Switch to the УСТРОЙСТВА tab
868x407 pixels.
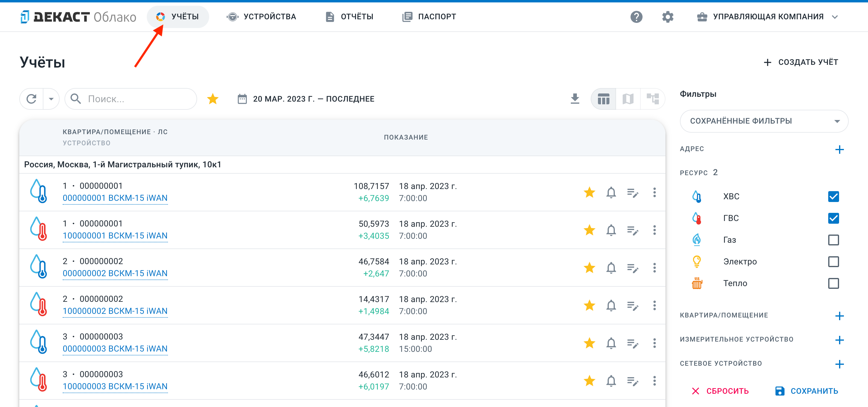pyautogui.click(x=261, y=17)
